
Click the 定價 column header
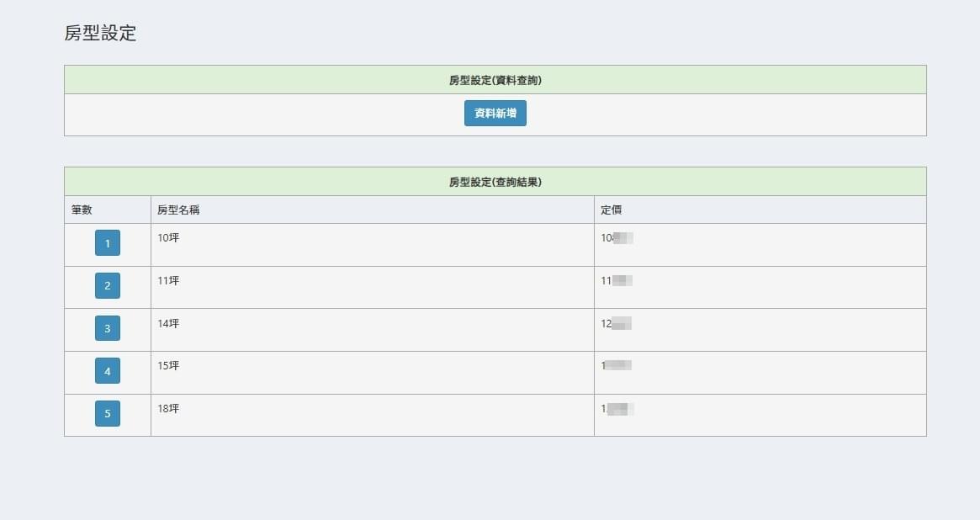tap(612, 210)
